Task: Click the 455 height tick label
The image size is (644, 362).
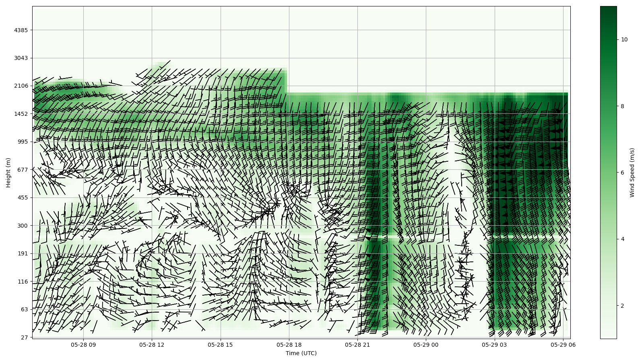Action: [23, 197]
